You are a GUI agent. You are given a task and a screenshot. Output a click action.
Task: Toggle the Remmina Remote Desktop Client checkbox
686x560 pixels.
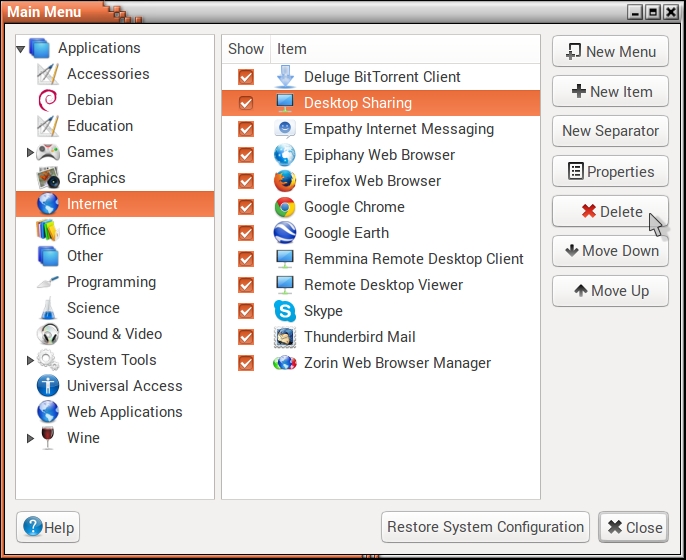coord(246,259)
